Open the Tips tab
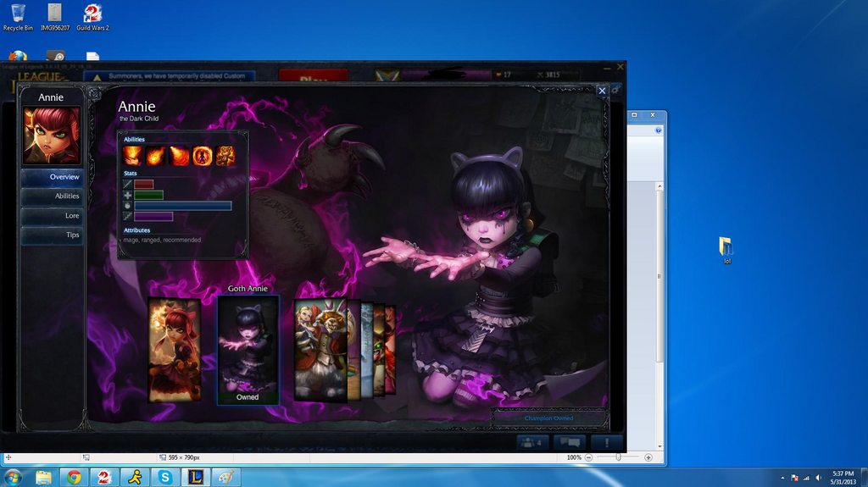The image size is (868, 487). tap(52, 235)
